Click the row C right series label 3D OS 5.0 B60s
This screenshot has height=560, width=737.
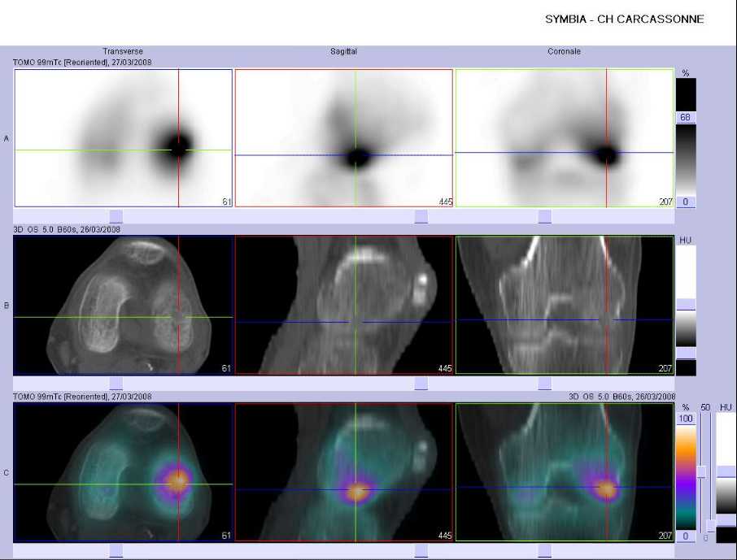(x=621, y=397)
